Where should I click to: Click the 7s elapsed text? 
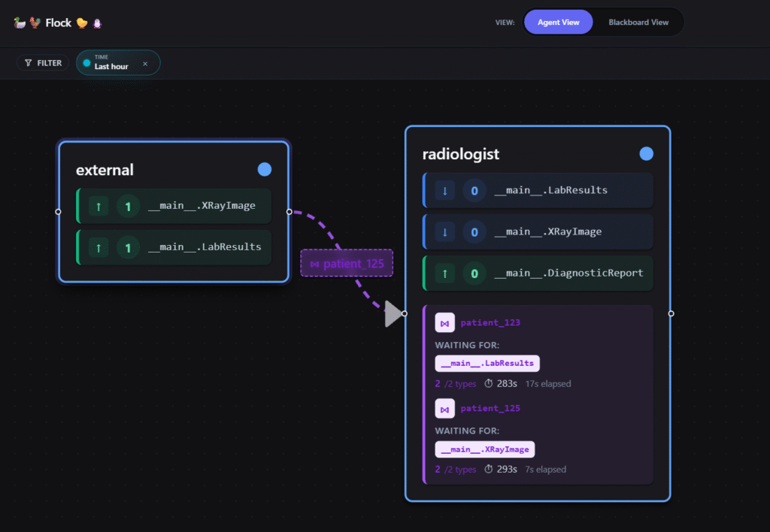pyautogui.click(x=545, y=470)
